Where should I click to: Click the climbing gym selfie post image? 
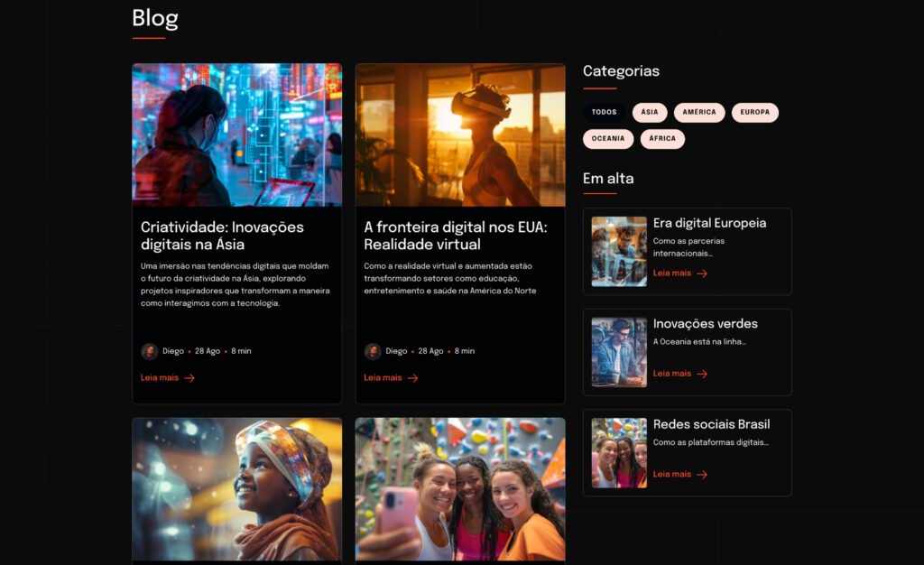(x=460, y=489)
